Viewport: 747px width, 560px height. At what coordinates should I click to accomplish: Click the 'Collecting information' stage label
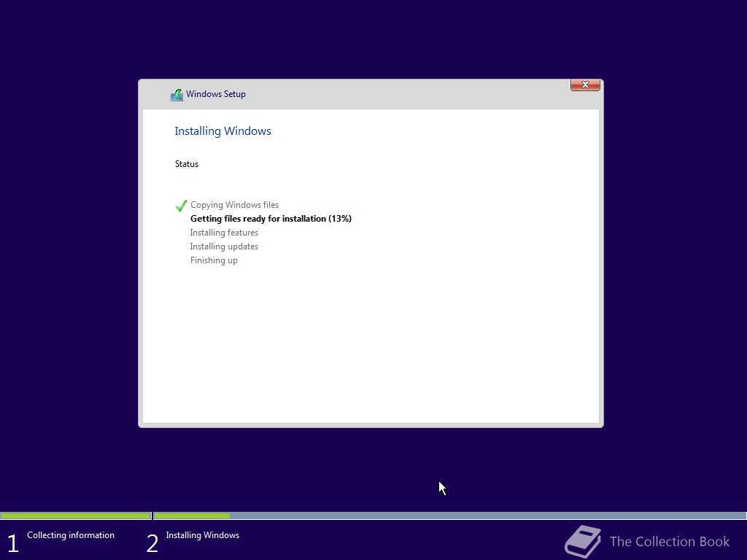coord(71,535)
